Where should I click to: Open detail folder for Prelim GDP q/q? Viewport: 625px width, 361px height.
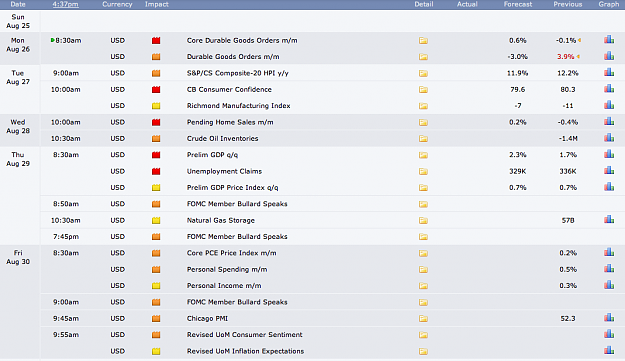point(423,155)
